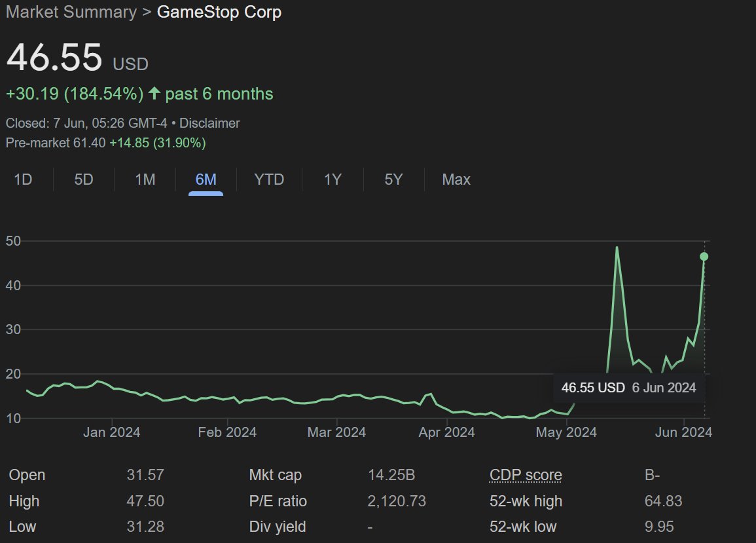Click the 20 y-axis label
This screenshot has height=543, width=756.
14,374
